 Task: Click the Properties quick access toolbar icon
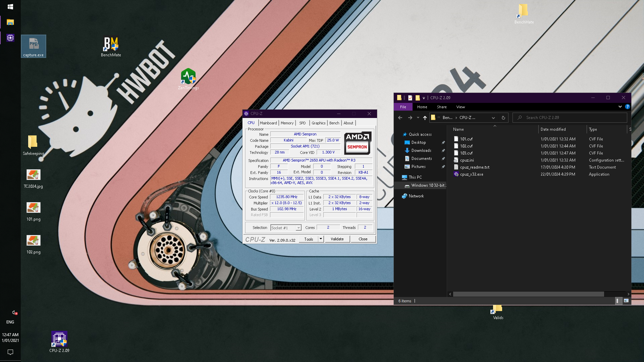point(410,98)
